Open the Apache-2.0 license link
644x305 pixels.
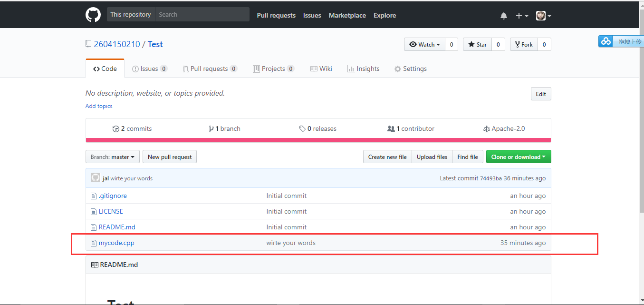tap(504, 128)
